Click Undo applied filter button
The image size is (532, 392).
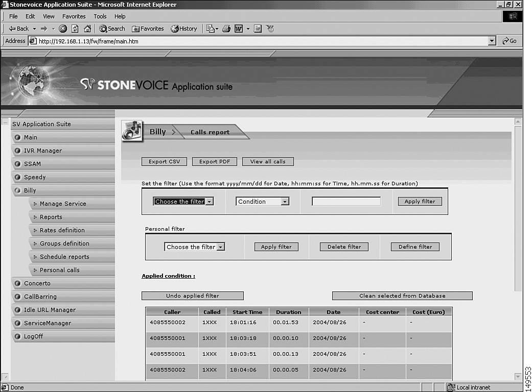[x=192, y=296]
